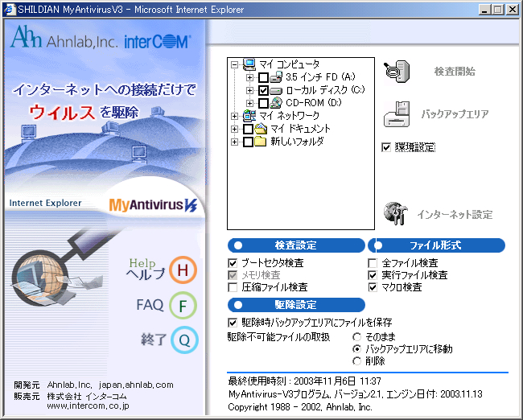Click the japan.ahnlab.com address text

tap(136, 385)
